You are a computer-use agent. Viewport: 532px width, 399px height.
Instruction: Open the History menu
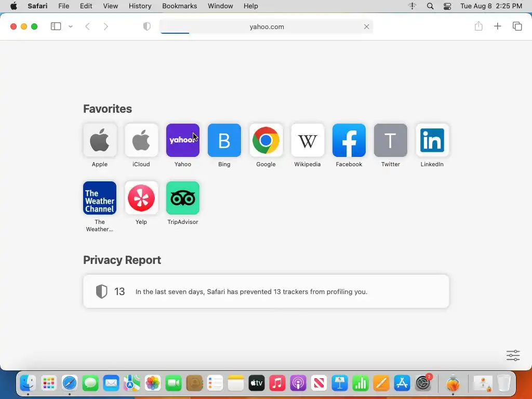point(140,6)
